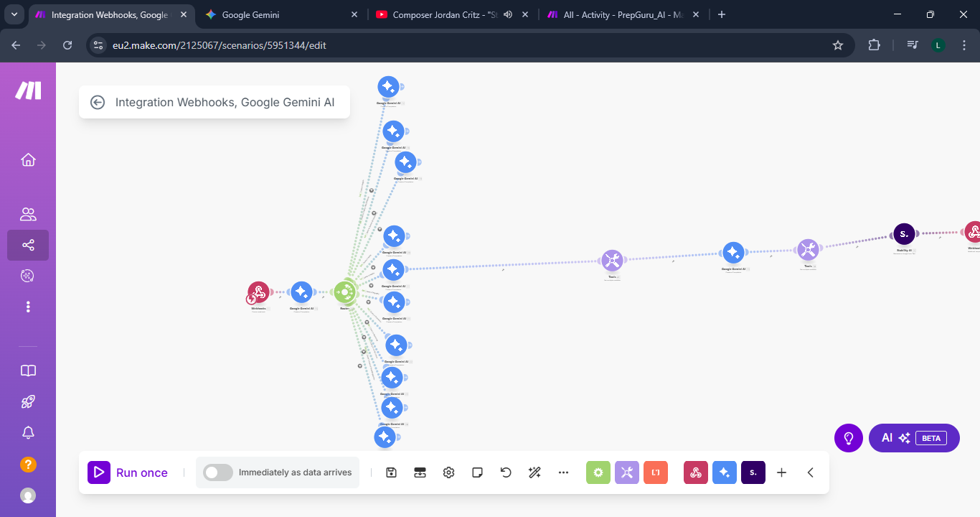980x517 pixels.
Task: Select the Gemini module between two Tools modules
Action: [732, 253]
